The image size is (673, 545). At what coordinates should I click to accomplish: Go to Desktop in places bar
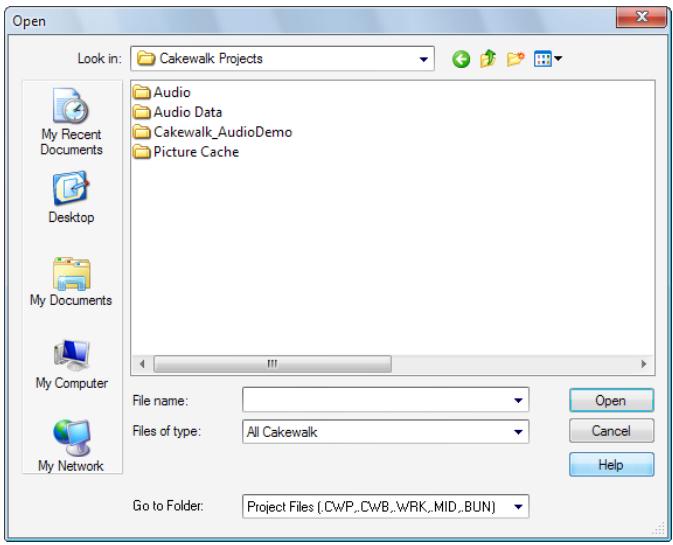71,197
